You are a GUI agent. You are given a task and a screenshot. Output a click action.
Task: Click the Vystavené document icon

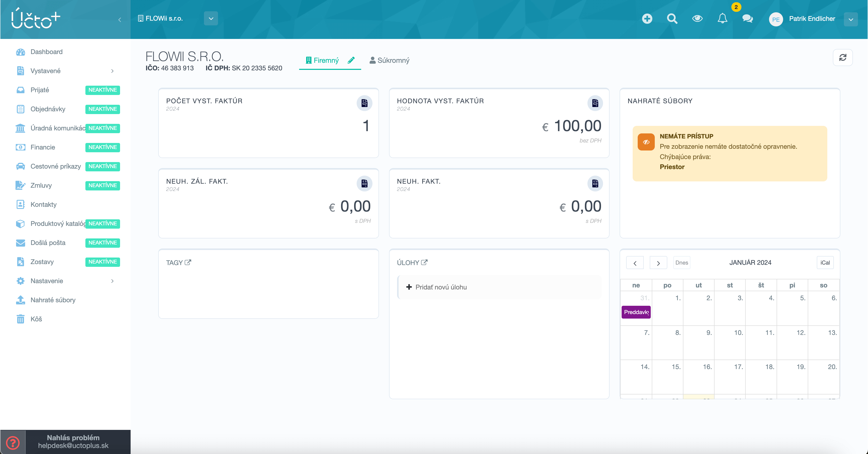21,71
